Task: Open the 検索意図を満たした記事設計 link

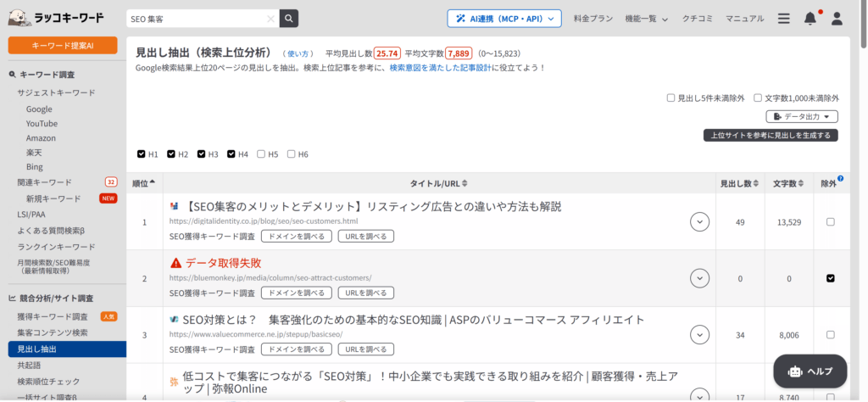Action: 440,68
